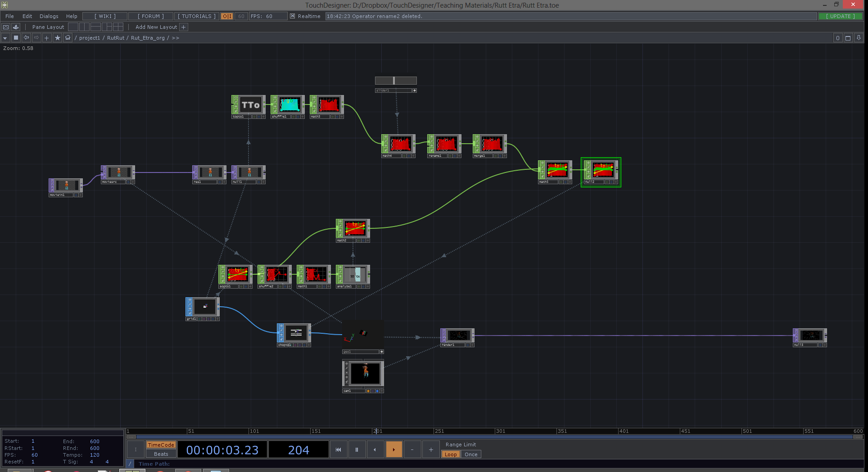Jump to timeline start with rewind button
868x472 pixels.
click(x=338, y=449)
